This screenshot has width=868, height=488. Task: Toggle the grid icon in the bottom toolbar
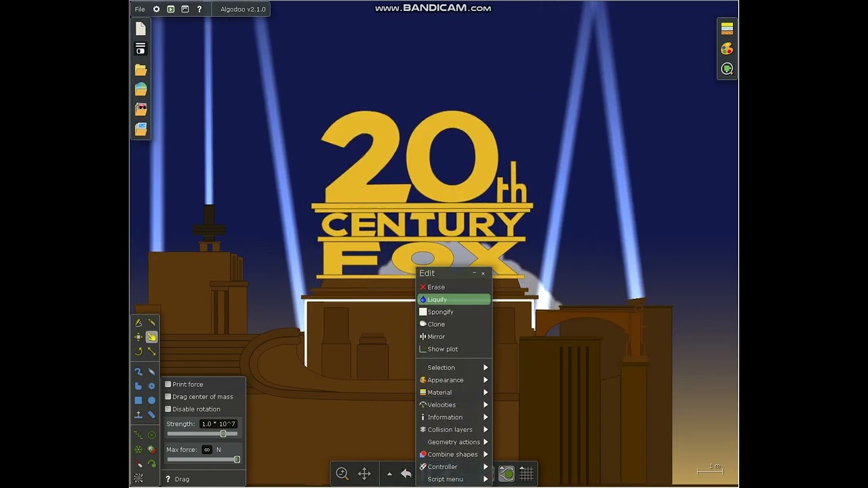click(x=526, y=474)
